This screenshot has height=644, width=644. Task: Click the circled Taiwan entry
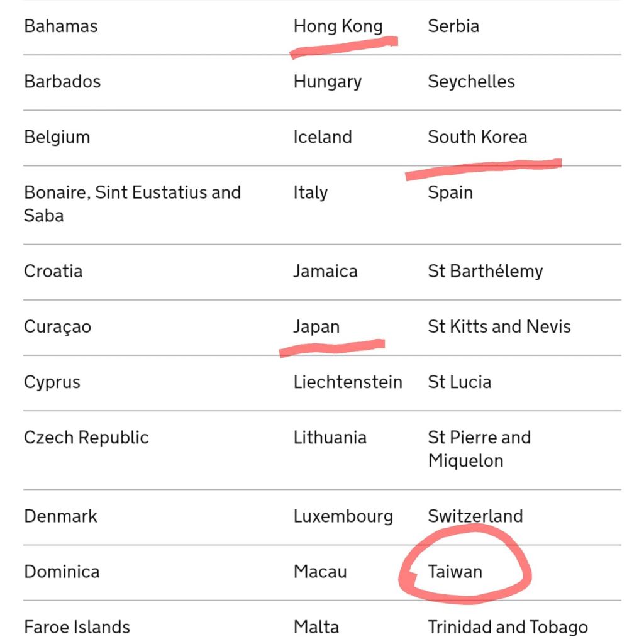point(455,572)
